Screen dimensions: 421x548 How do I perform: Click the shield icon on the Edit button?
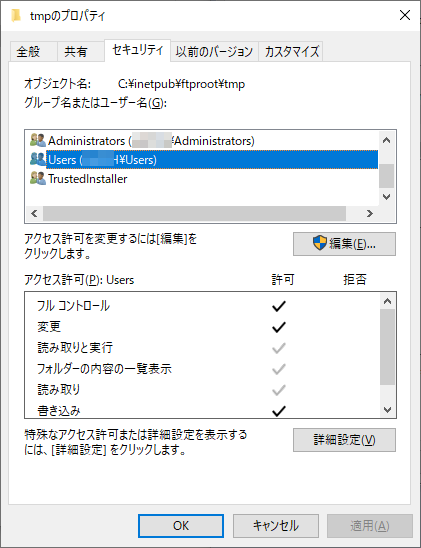pos(319,243)
